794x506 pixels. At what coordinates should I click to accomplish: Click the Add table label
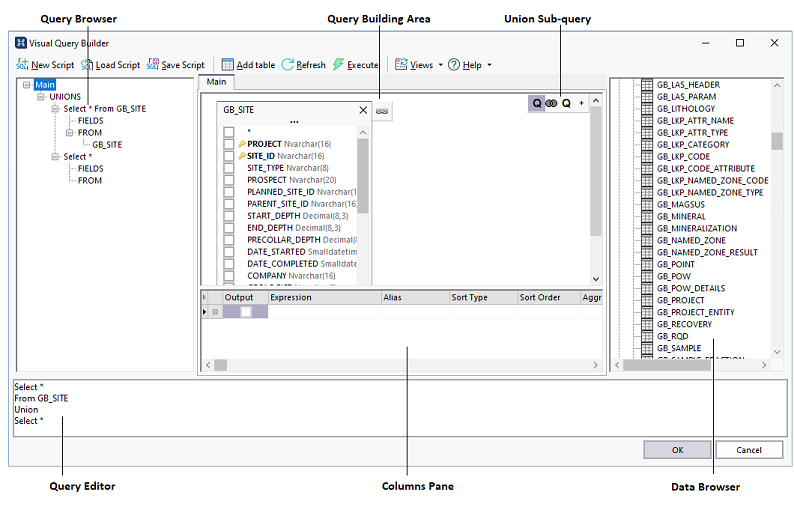[x=256, y=65]
